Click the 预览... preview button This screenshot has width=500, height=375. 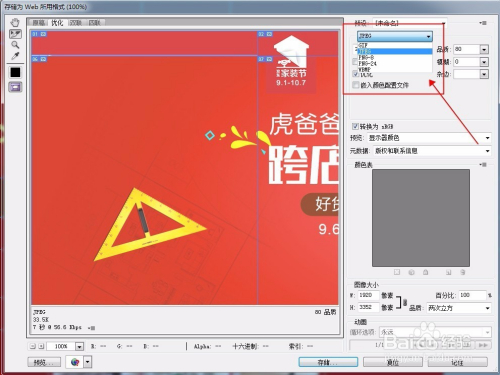[44, 362]
